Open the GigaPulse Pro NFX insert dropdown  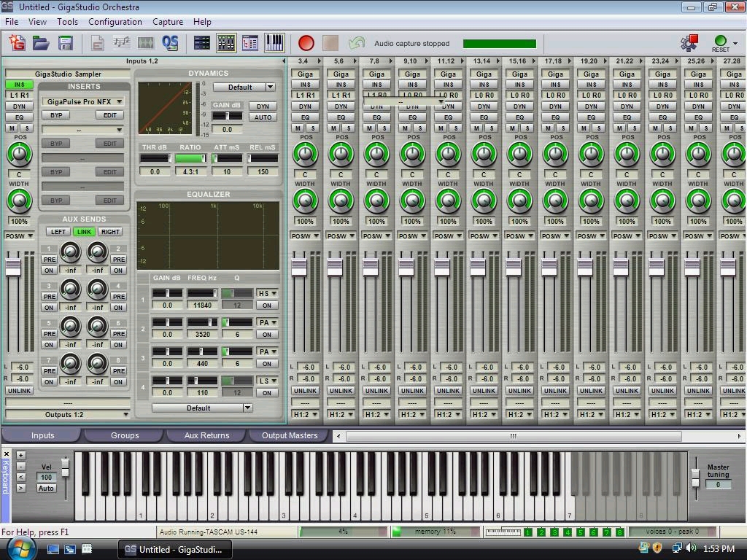pyautogui.click(x=119, y=102)
